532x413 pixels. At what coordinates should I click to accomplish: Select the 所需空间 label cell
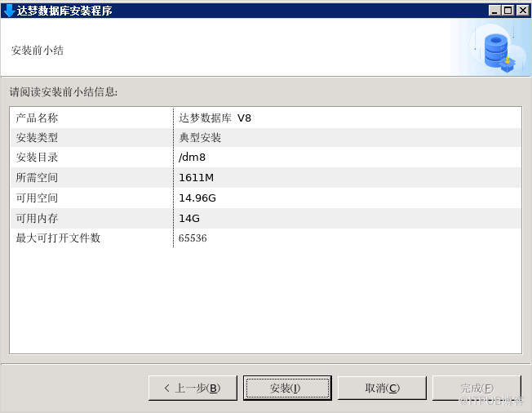[37, 177]
